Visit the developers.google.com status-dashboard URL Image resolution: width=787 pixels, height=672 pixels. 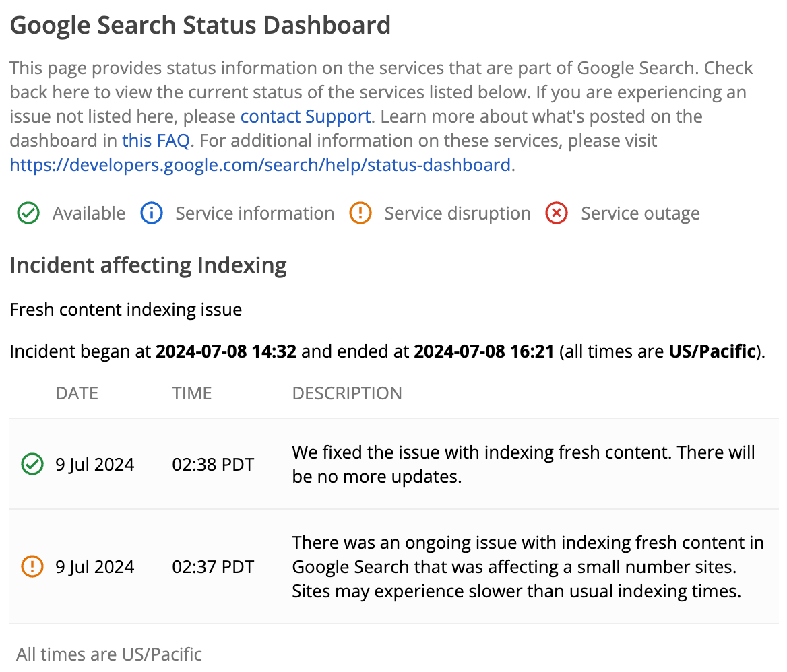point(260,165)
